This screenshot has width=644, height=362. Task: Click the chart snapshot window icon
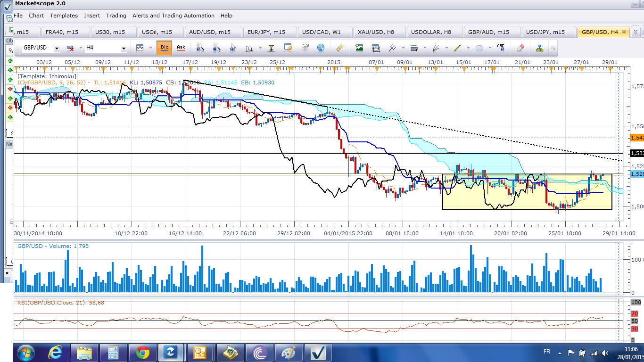376,48
